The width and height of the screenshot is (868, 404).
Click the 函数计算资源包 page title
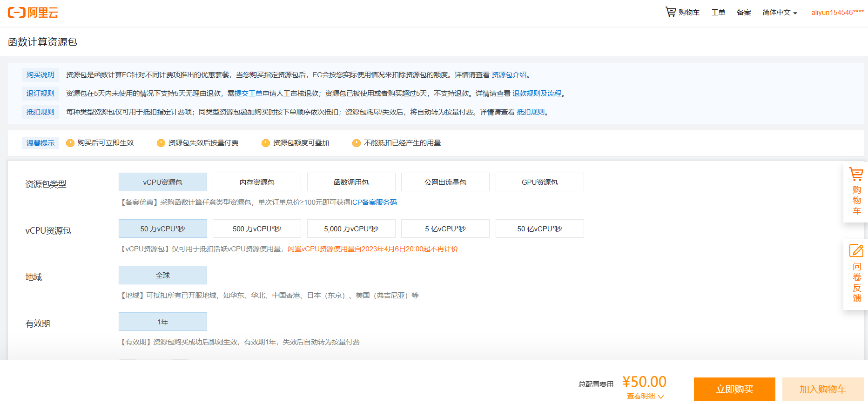click(42, 42)
